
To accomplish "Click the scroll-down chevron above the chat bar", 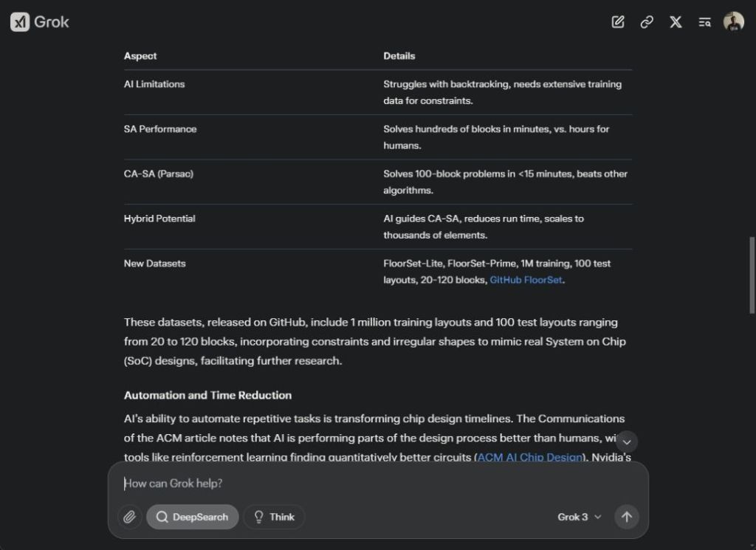I will 627,441.
